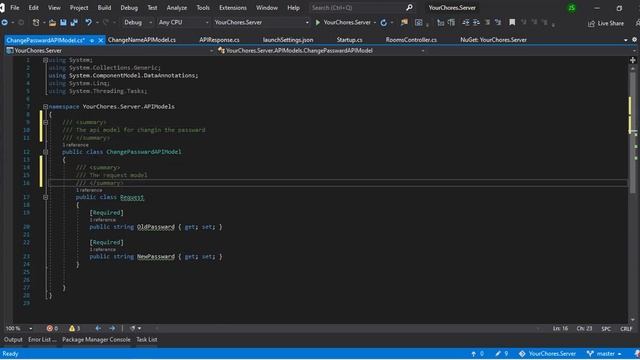Click the navigate back arrow below the editor

point(98,328)
